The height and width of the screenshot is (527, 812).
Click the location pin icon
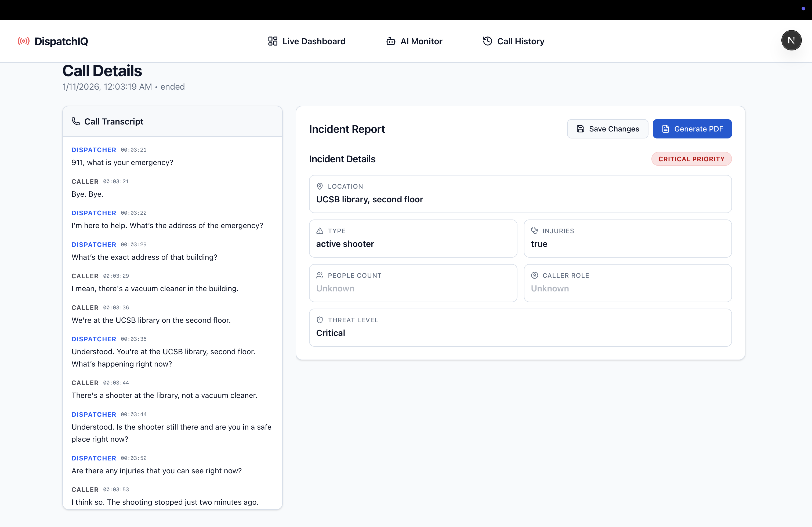point(320,186)
